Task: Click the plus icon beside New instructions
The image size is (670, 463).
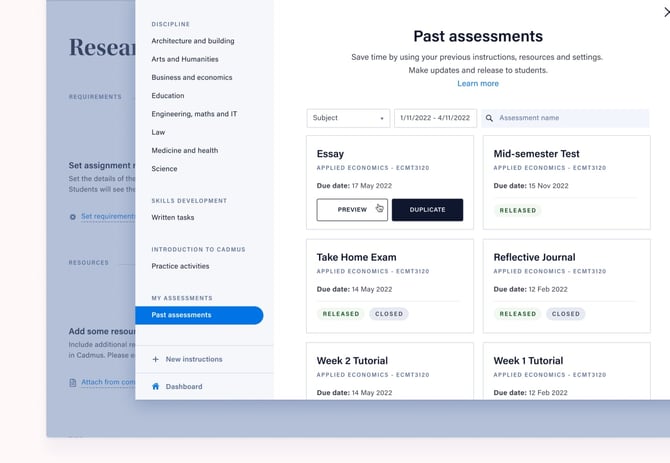Action: (156, 359)
